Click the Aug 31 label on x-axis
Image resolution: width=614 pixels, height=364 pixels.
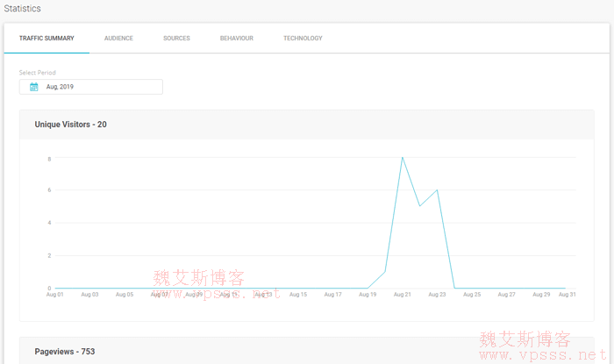[x=565, y=295]
